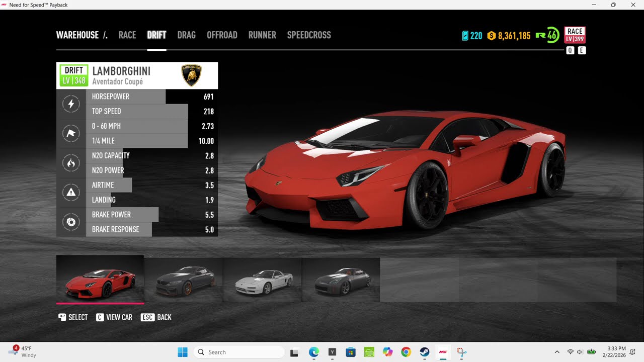
Task: Open Snipping Tool from taskbar
Action: [x=462, y=352]
